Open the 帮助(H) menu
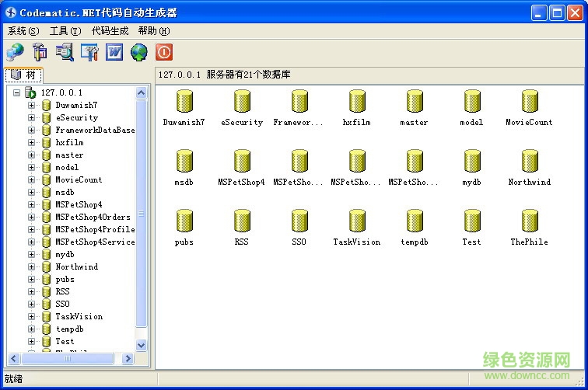The image size is (588, 390). 154,31
